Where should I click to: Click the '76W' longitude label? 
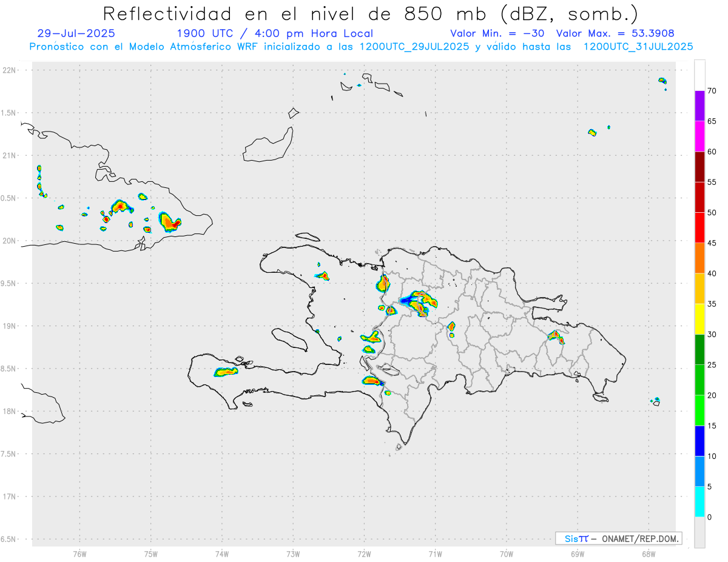tap(79, 554)
